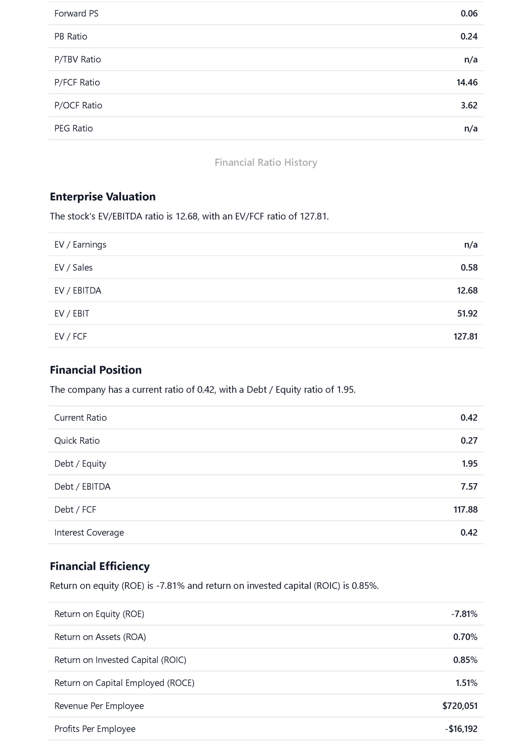The image size is (532, 756).
Task: Select the Forward PS row label
Action: [76, 14]
